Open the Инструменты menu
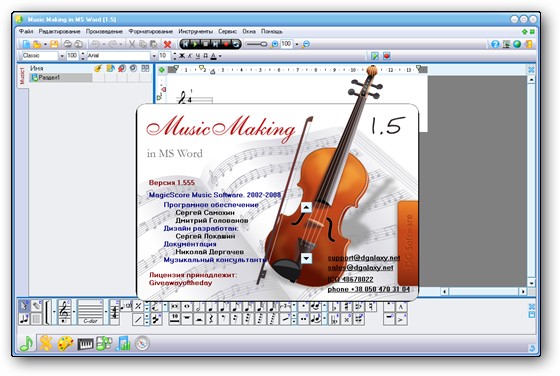 195,31
